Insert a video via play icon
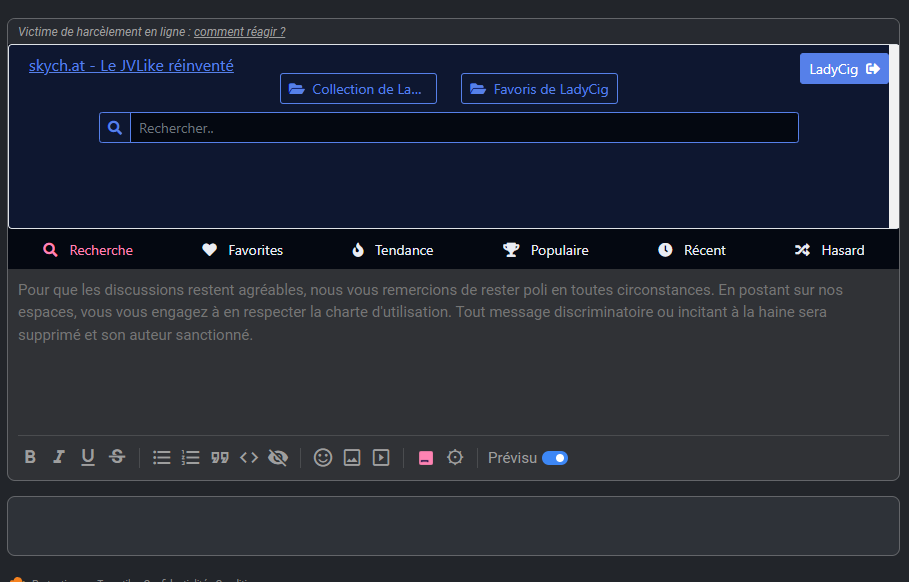This screenshot has width=909, height=582. 381,457
